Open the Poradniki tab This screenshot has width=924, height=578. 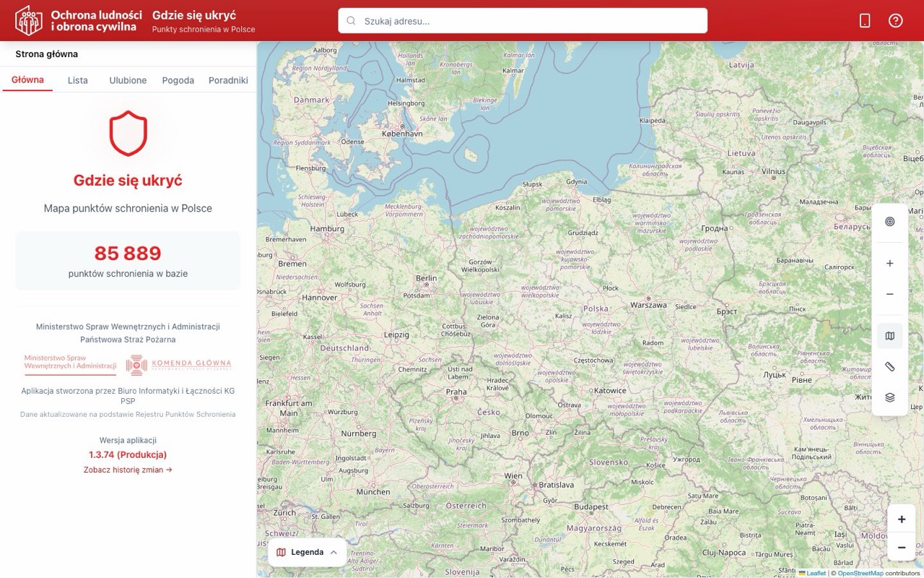coord(228,80)
